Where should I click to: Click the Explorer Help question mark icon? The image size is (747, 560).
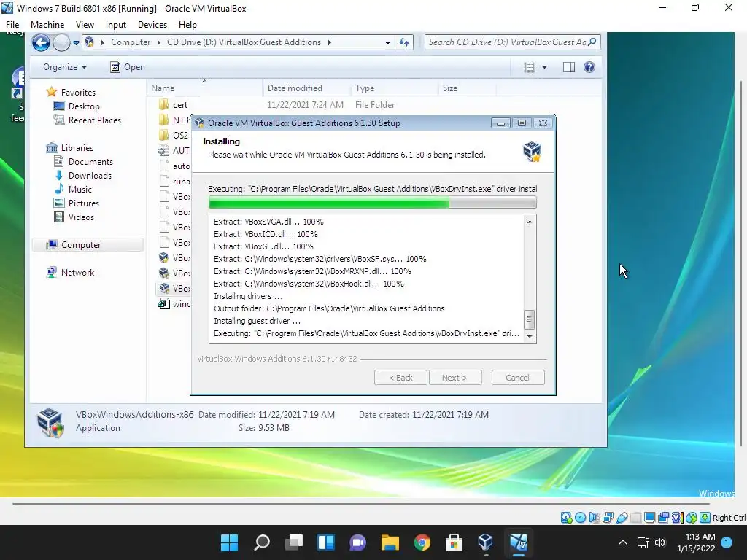589,67
